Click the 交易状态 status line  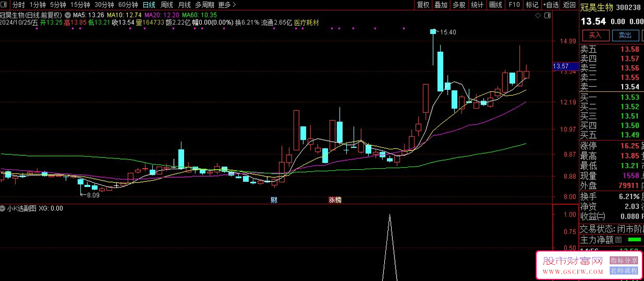[x=612, y=228]
